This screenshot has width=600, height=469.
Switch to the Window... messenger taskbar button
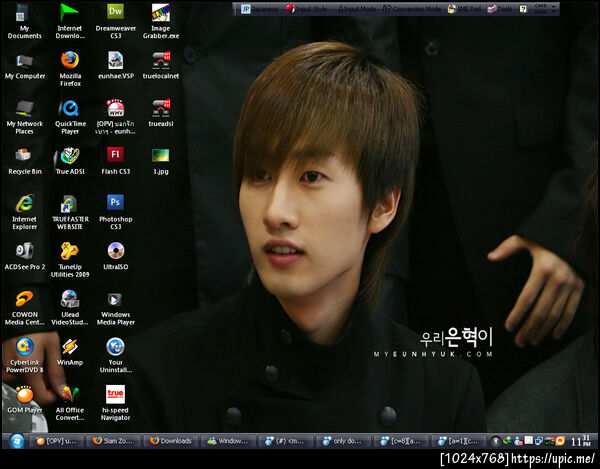click(228, 441)
